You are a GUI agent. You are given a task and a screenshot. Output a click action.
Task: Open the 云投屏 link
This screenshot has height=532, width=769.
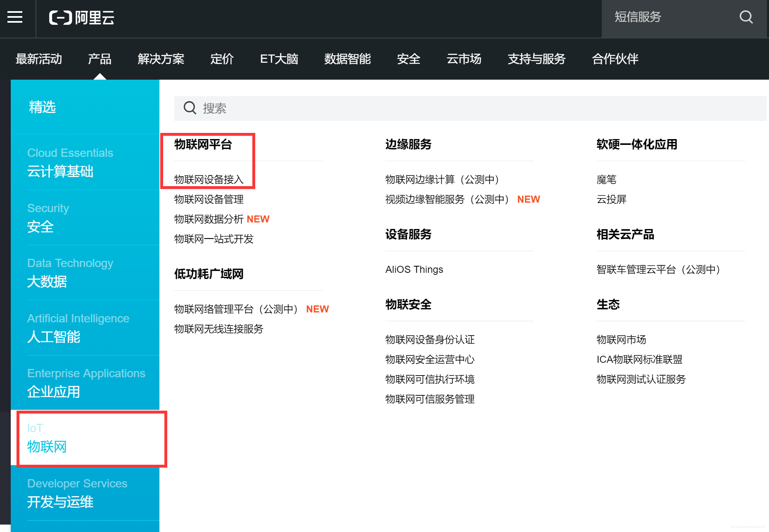(x=611, y=199)
